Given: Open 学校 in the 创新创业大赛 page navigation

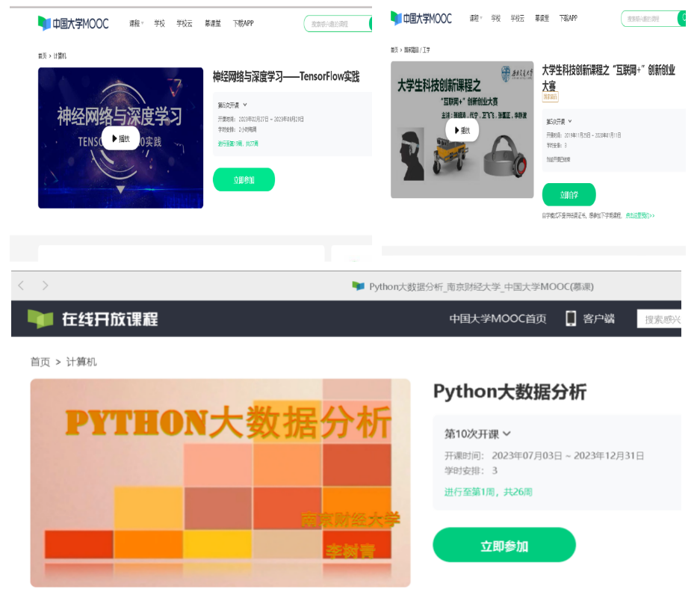Looking at the screenshot, I should click(x=495, y=19).
